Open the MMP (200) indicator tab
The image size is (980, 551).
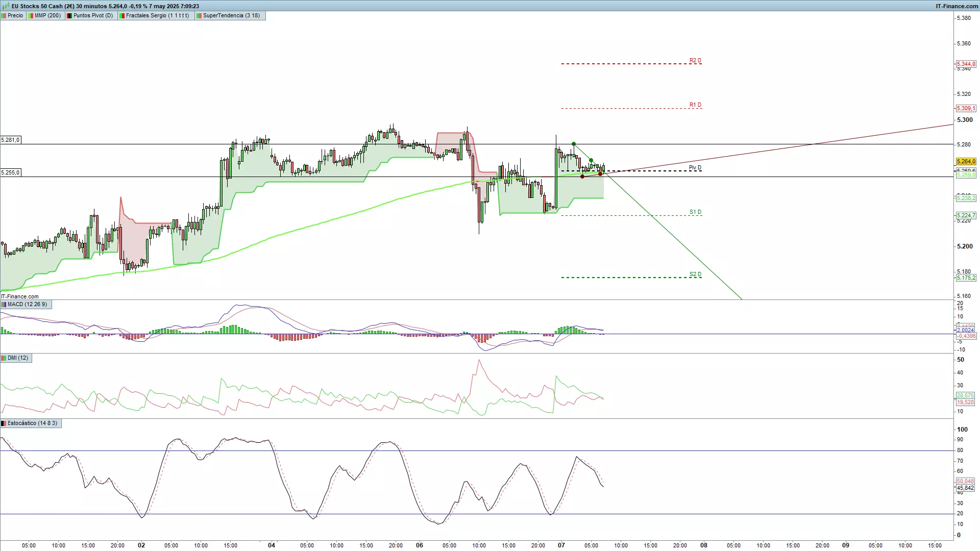45,15
